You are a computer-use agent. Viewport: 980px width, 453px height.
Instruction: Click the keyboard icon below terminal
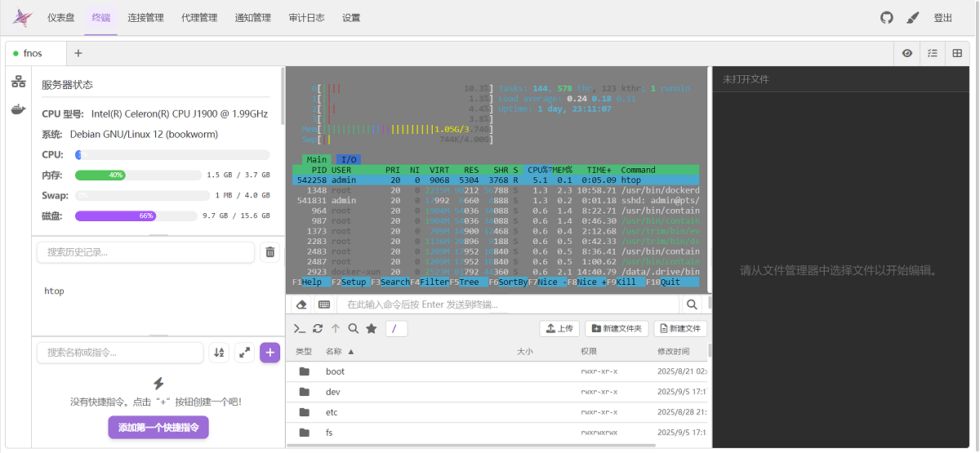click(x=324, y=304)
